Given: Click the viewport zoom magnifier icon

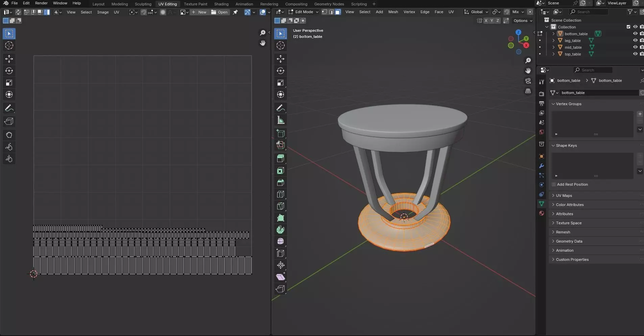Looking at the screenshot, I should 528,61.
